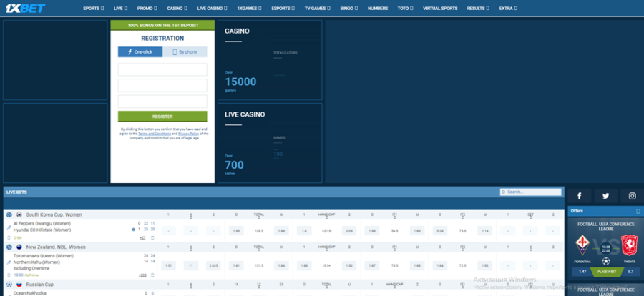Click small icon left of 10:00 Half time
The height and width of the screenshot is (296, 644).
pos(9,275)
